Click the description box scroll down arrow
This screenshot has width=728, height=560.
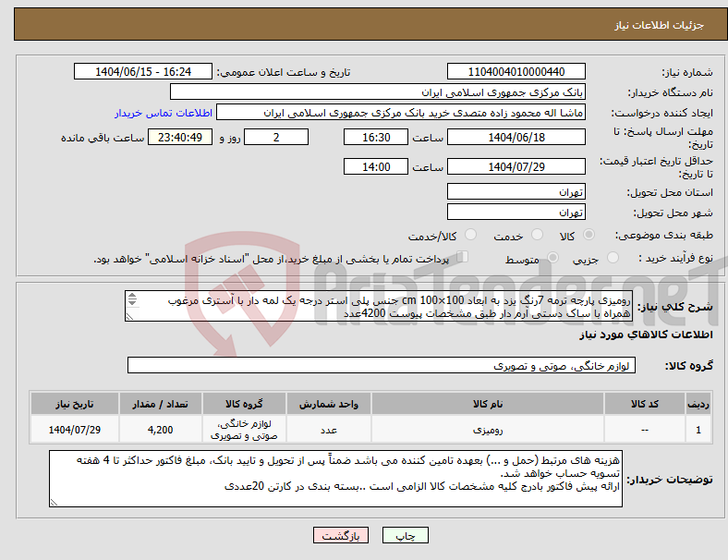(132, 302)
